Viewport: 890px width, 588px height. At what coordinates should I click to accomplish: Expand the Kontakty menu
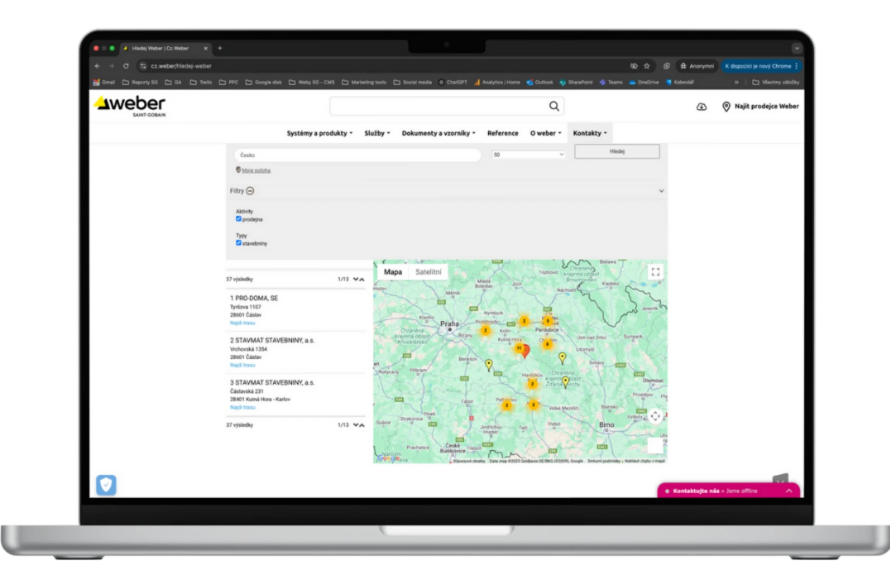[x=590, y=133]
